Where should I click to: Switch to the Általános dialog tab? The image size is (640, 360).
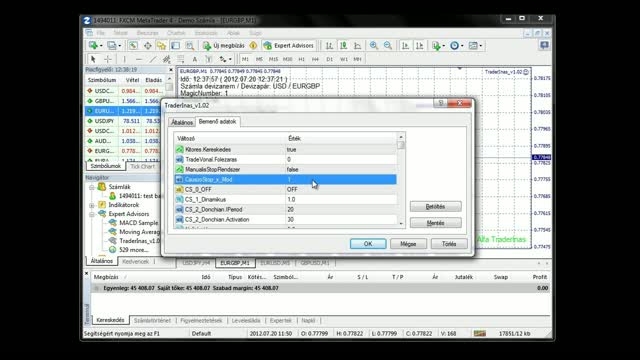pos(182,122)
